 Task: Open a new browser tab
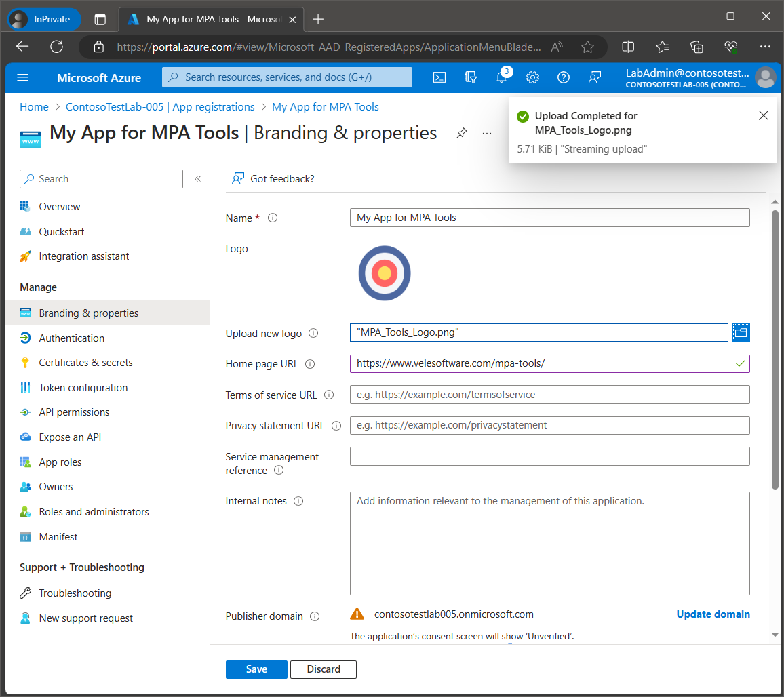coord(318,19)
